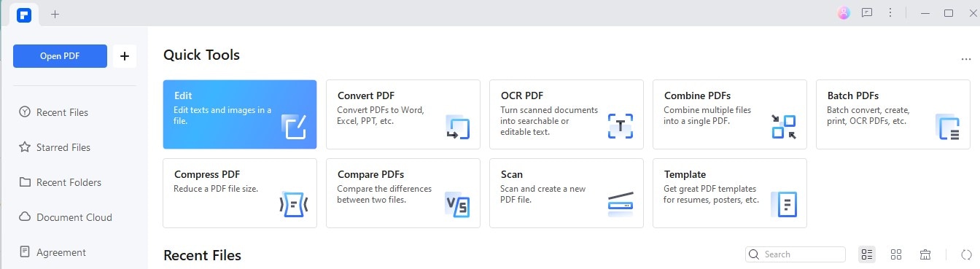Click the Template page icon
The image size is (980, 269).
pos(784,205)
